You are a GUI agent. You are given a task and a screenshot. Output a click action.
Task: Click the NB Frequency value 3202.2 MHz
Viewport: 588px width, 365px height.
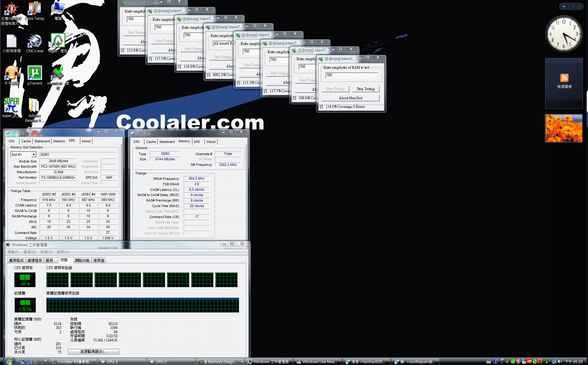pos(228,165)
